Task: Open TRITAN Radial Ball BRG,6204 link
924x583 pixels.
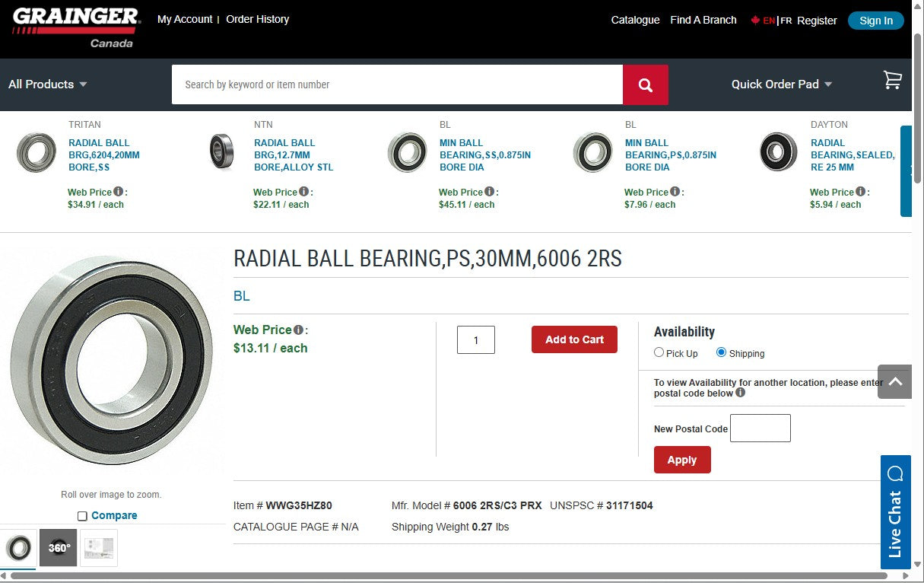Action: point(104,155)
